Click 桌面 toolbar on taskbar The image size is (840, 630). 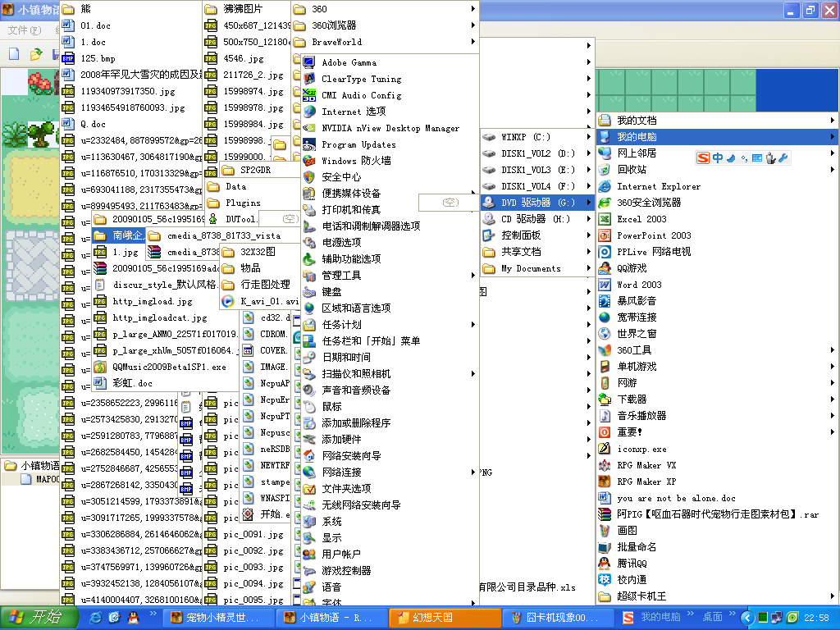713,617
